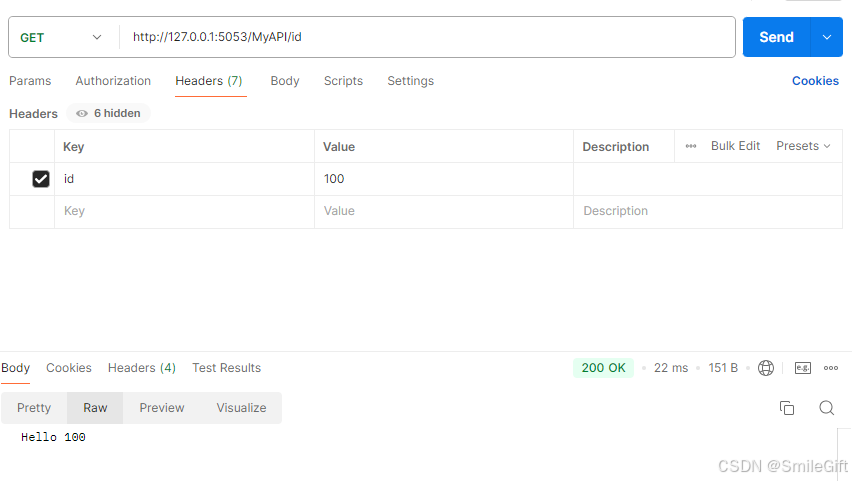Uncheck the id header checkbox
Screen dimensions: 852x481
[x=41, y=179]
